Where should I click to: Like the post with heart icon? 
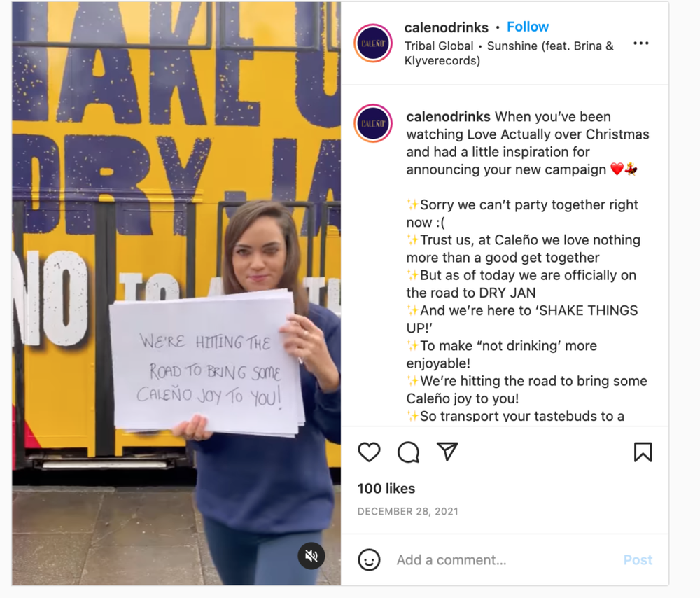[369, 452]
